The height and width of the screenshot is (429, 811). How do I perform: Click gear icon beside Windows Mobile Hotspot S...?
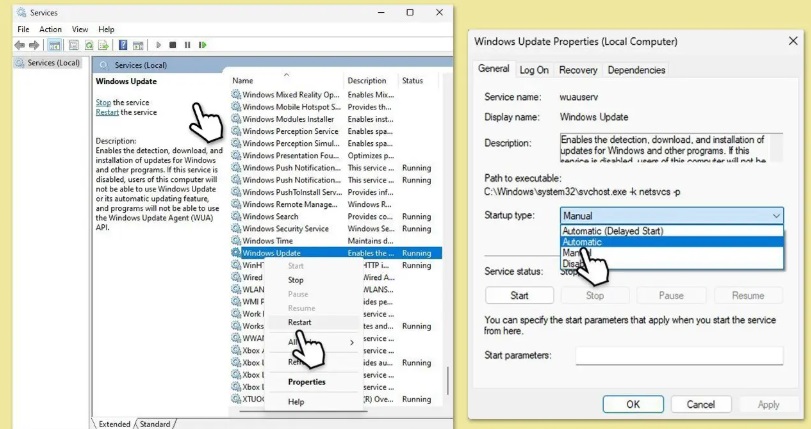[x=236, y=107]
